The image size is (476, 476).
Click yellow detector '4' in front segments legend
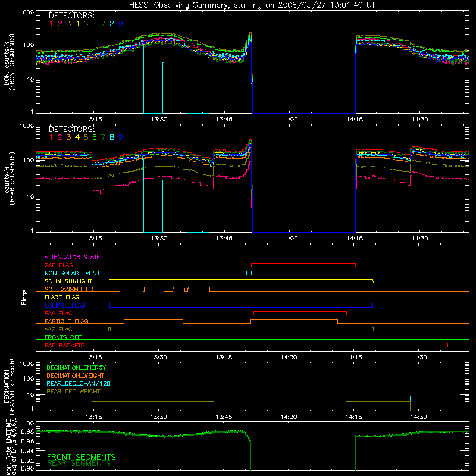77,24
